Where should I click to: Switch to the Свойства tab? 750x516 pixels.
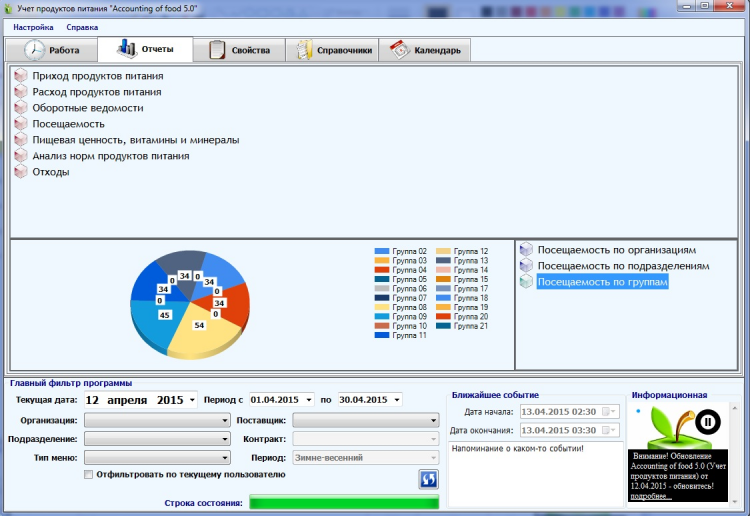(239, 50)
